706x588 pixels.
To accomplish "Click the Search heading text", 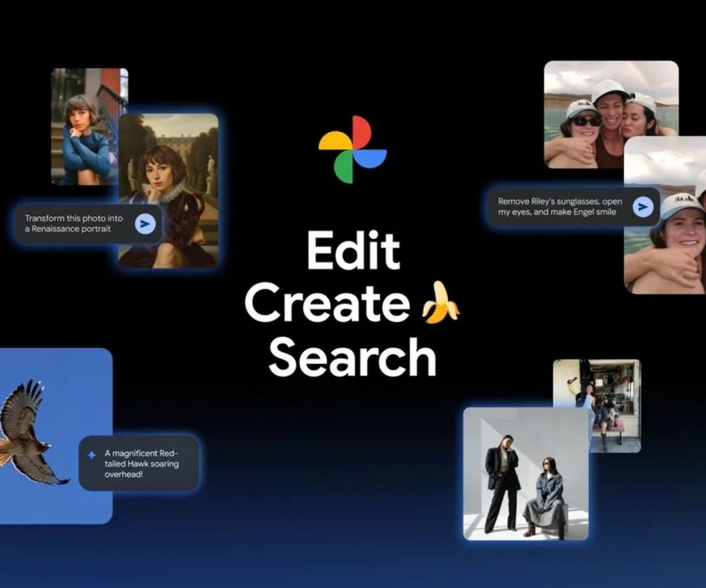I will point(352,358).
